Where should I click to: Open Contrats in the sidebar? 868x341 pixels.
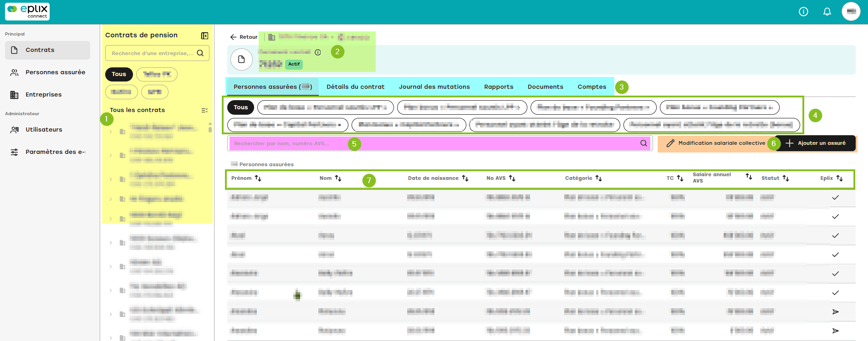point(47,50)
